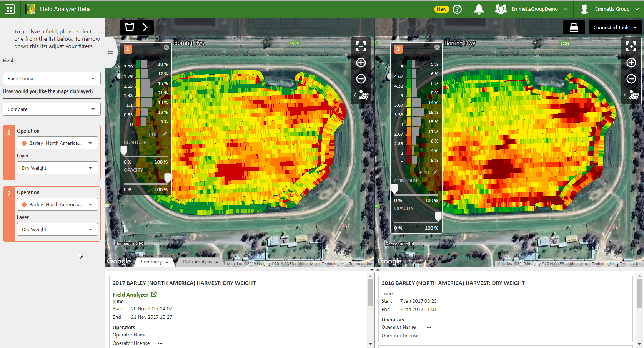
Task: Open Operation 1 Dry Weight layer dropdown
Action: tap(57, 168)
